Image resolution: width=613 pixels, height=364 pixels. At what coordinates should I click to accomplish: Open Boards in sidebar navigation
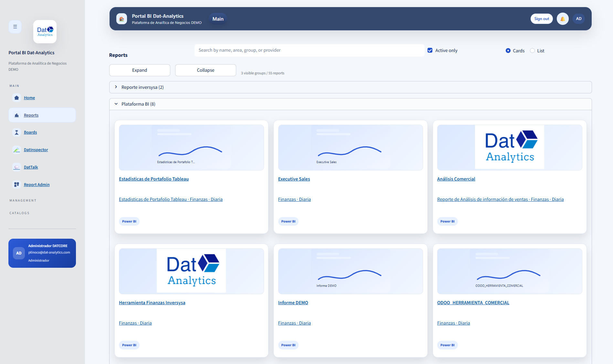[30, 132]
